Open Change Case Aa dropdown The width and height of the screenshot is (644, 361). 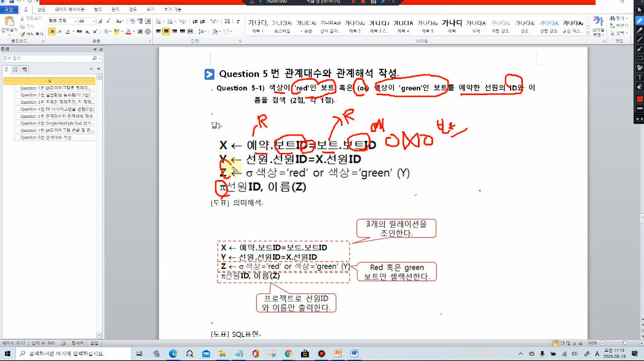[x=119, y=21]
